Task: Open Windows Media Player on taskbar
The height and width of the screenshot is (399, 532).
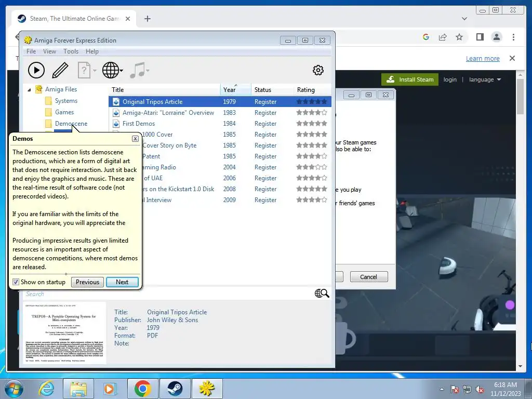Action: [110, 389]
